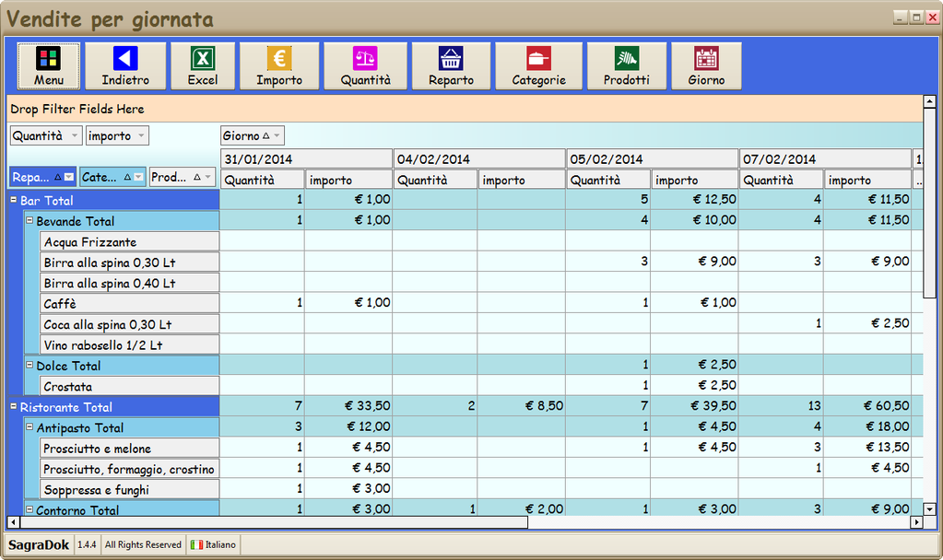Click the All Rights Reserved status text
This screenshot has height=560, width=943.
pyautogui.click(x=143, y=544)
